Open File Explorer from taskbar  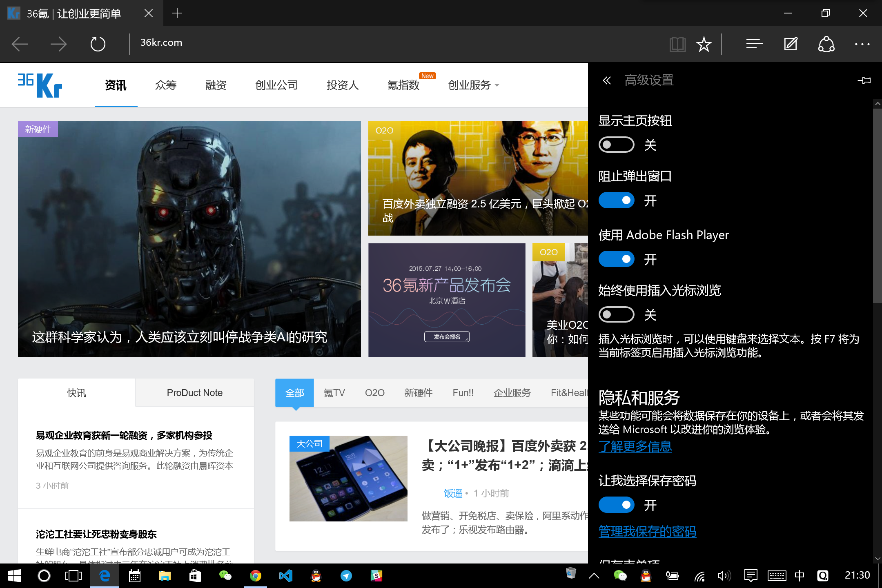tap(165, 576)
